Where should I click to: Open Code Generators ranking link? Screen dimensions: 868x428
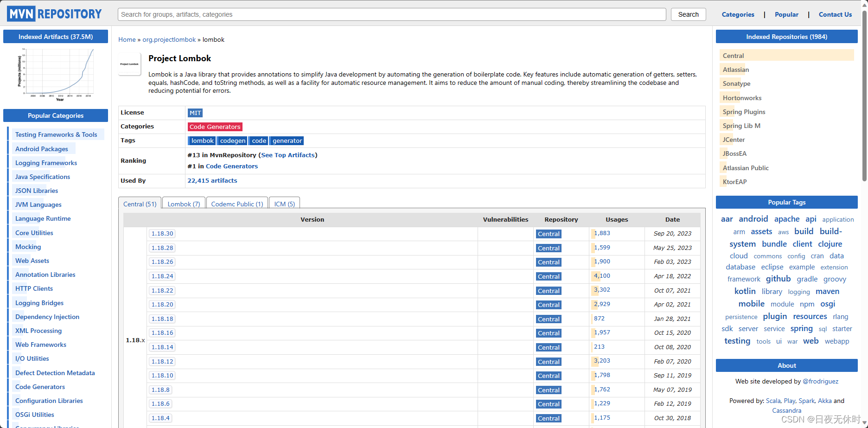pyautogui.click(x=232, y=166)
